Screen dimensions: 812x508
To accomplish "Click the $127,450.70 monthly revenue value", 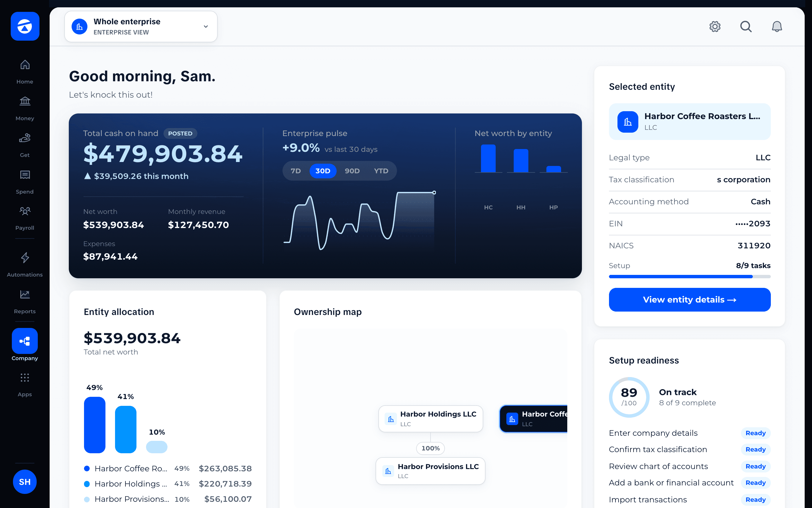I will [198, 225].
